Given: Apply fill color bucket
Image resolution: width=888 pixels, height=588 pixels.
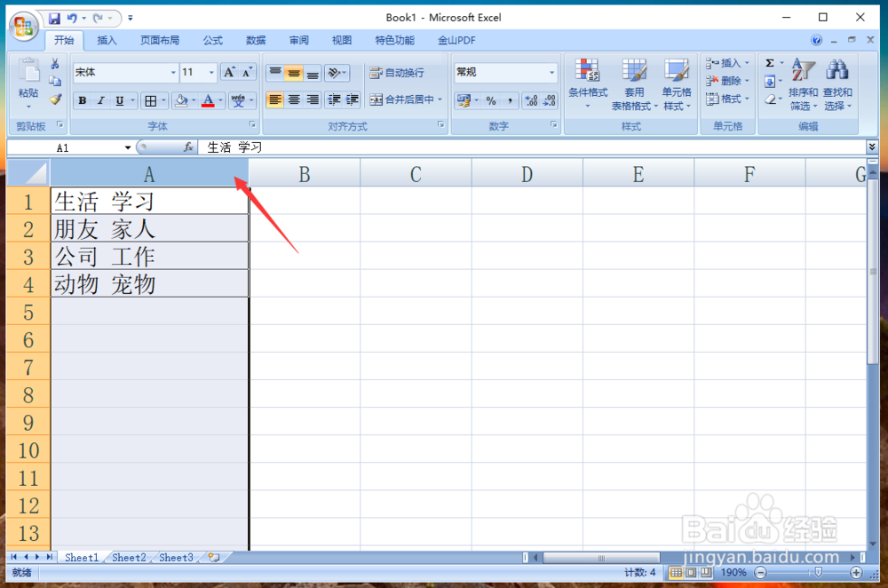Looking at the screenshot, I should [181, 101].
